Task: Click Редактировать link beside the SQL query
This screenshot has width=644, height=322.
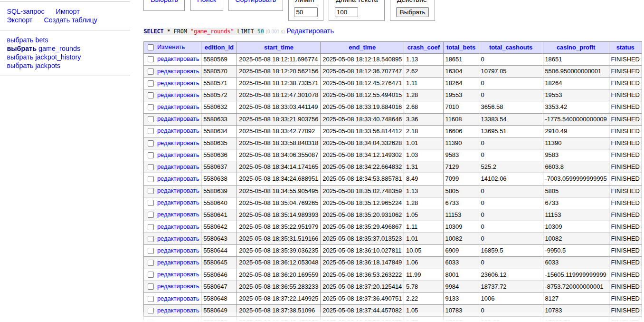Action: (310, 31)
